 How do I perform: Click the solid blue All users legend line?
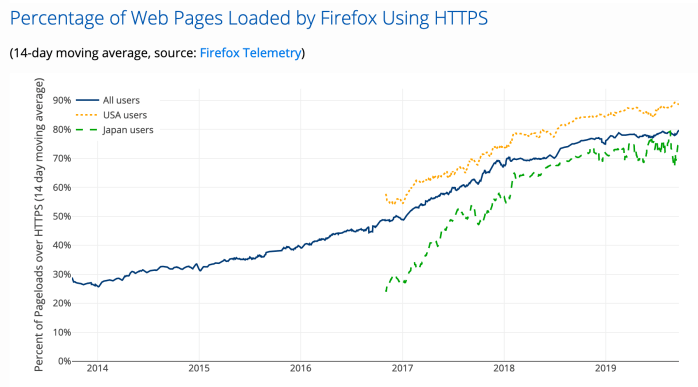click(87, 100)
